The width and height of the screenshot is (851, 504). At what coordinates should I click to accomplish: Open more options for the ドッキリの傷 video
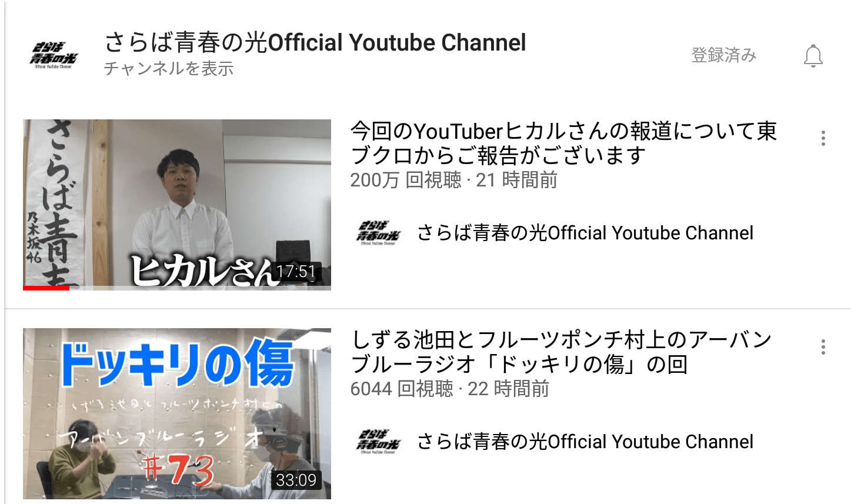click(823, 347)
